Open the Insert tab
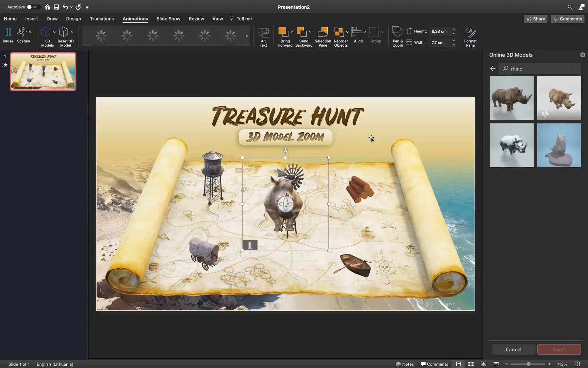Screen dimensions: 588x368 click(31, 19)
